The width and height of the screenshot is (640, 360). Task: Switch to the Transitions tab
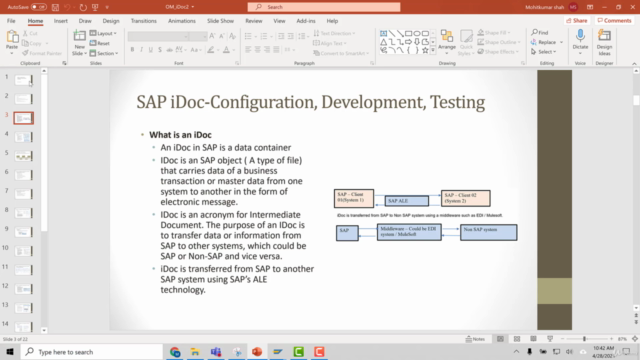coord(144,21)
